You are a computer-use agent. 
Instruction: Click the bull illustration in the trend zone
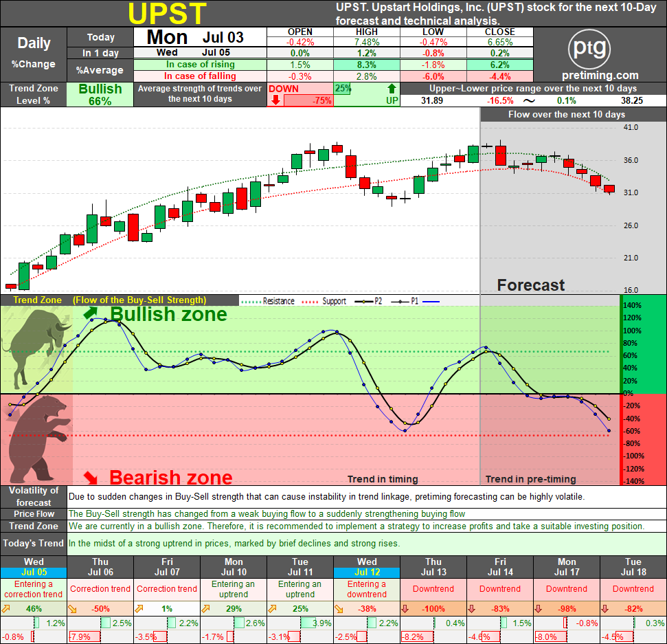[x=36, y=348]
